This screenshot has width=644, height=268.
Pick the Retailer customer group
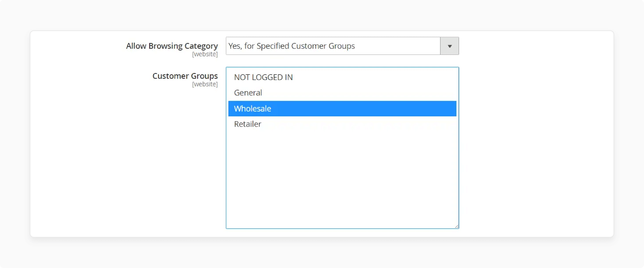(342, 124)
